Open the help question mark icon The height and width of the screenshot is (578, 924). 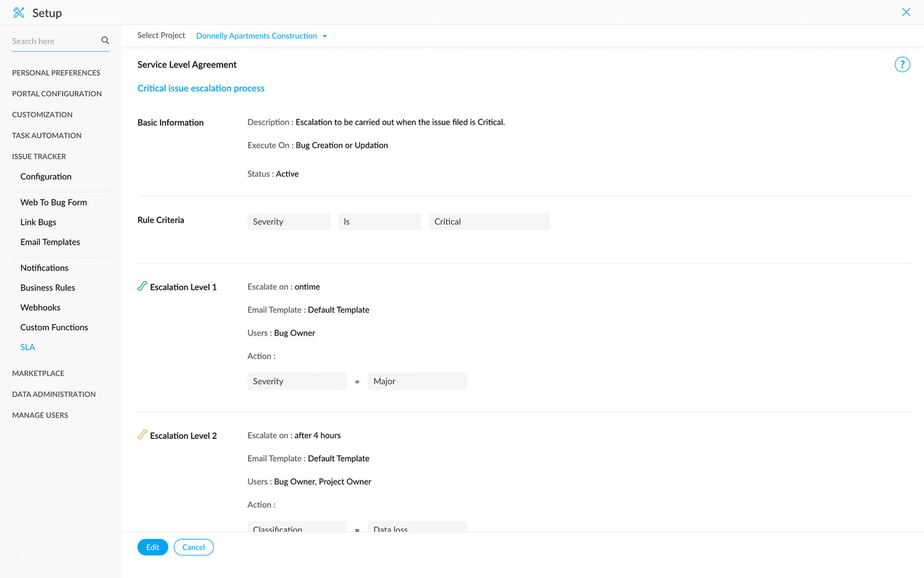click(x=902, y=65)
